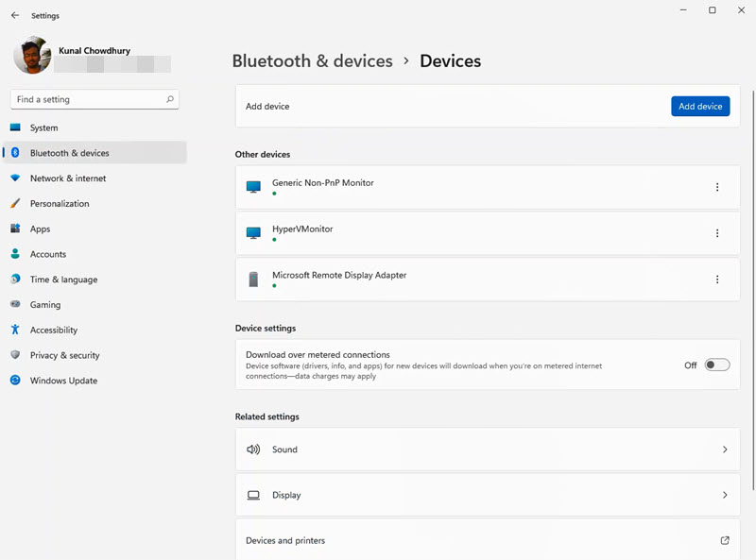The width and height of the screenshot is (756, 560).
Task: Open more options for HyperVMonitor
Action: [x=717, y=233]
